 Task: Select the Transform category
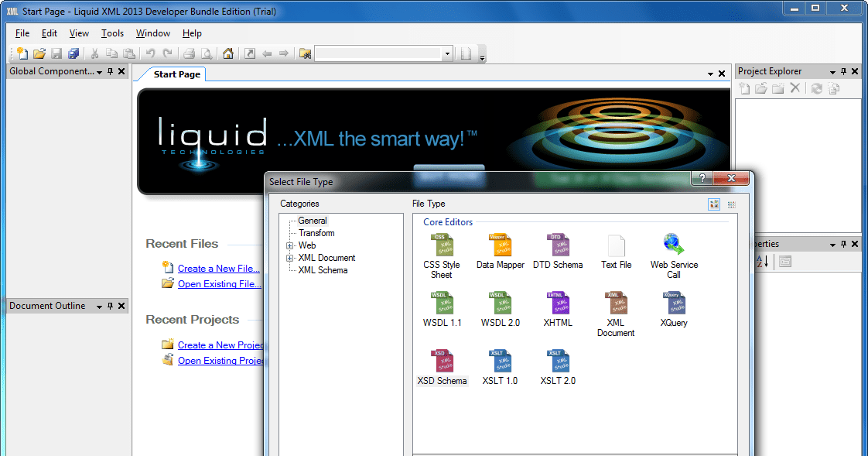coord(316,233)
